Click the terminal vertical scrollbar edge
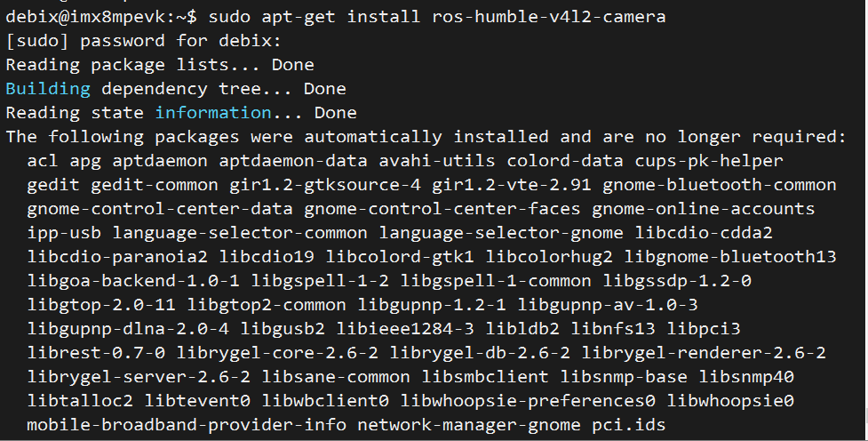Image resolution: width=868 pixels, height=441 pixels. tap(866, 421)
